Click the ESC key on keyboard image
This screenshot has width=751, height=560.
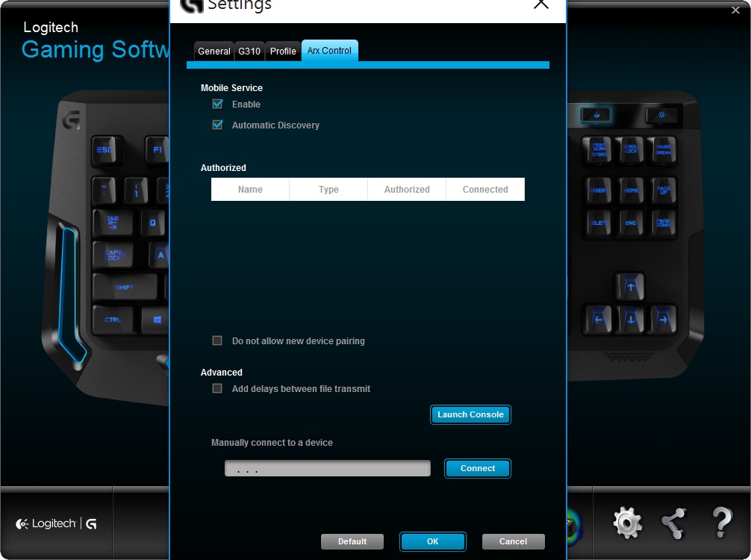click(x=106, y=150)
